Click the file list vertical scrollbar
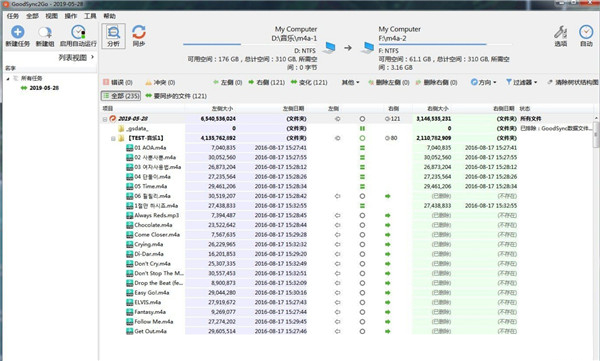This screenshot has width=600, height=361. click(x=596, y=135)
